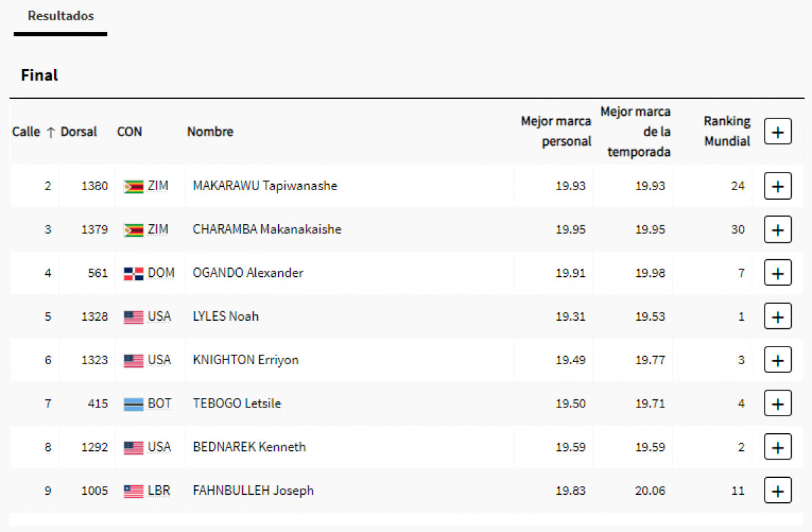The width and height of the screenshot is (812, 532).
Task: Click the Zimbabwe flag beside MAKARAWU
Action: tap(133, 187)
